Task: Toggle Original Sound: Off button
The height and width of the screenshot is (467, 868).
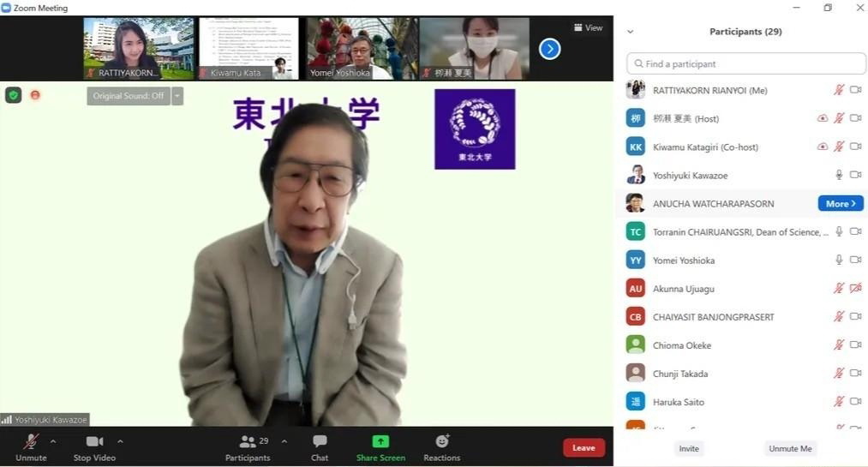Action: click(129, 96)
